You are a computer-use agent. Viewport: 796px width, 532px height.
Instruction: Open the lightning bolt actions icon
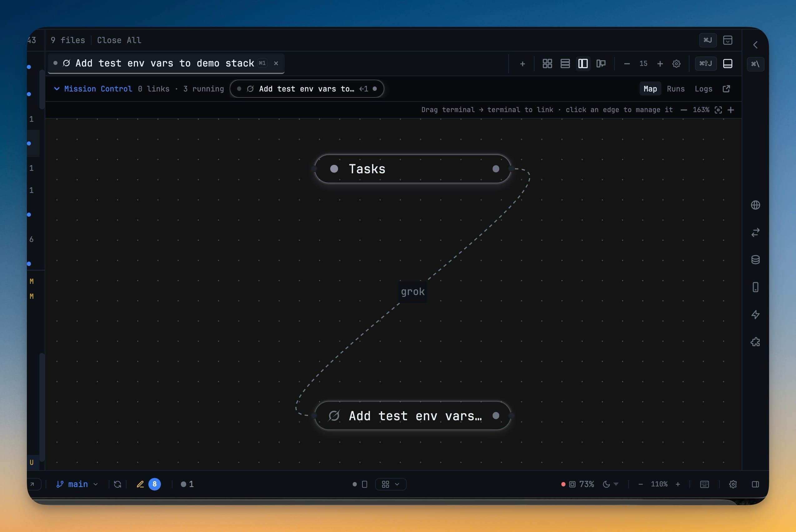[755, 314]
